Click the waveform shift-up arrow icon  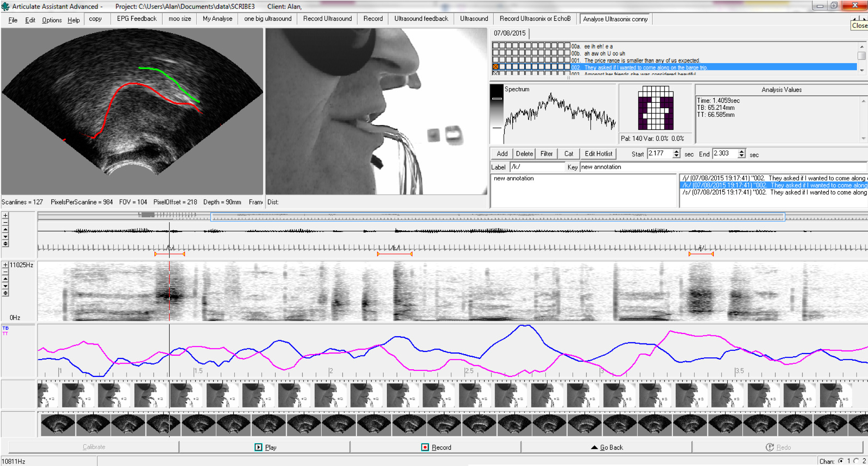[5, 230]
